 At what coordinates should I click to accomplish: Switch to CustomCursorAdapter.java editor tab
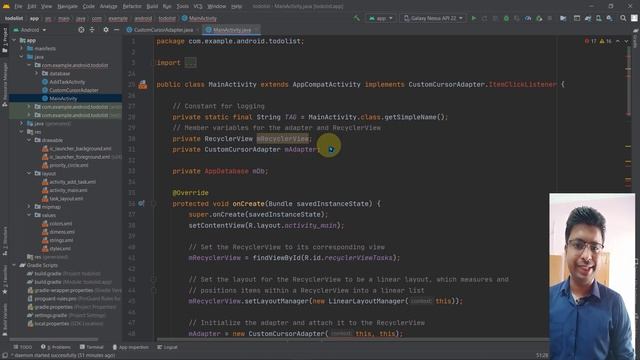(162, 30)
